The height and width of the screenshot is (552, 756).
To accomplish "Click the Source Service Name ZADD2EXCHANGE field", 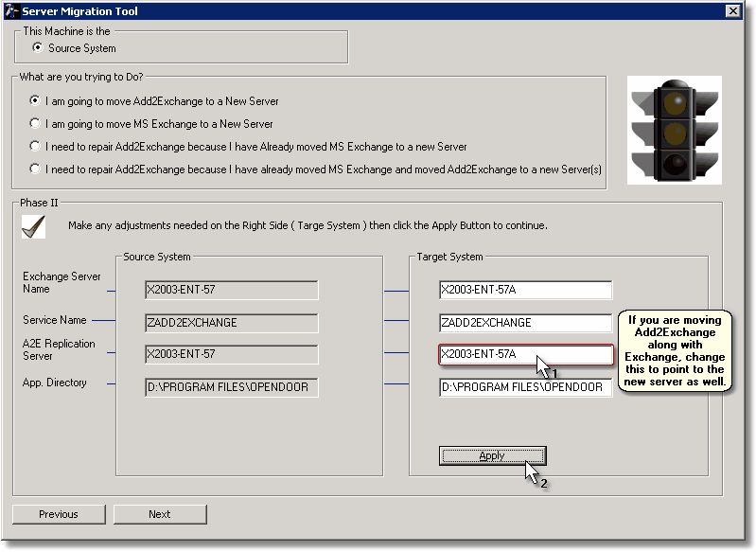I will coord(232,323).
